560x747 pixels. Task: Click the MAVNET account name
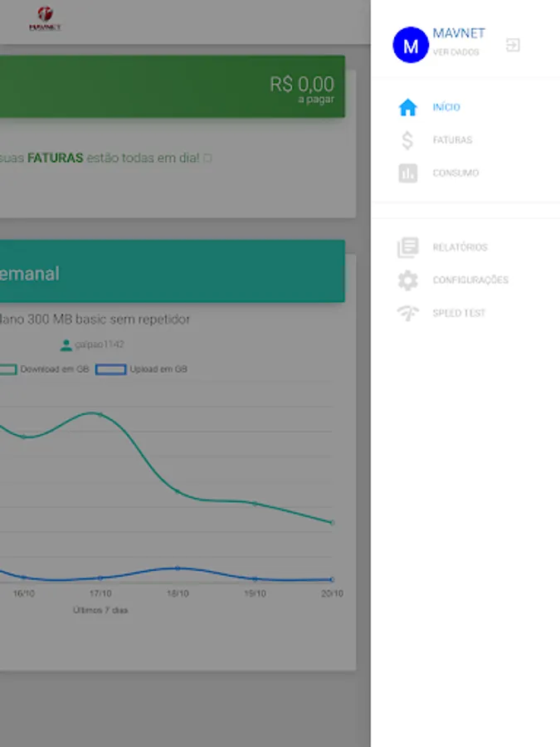point(459,33)
